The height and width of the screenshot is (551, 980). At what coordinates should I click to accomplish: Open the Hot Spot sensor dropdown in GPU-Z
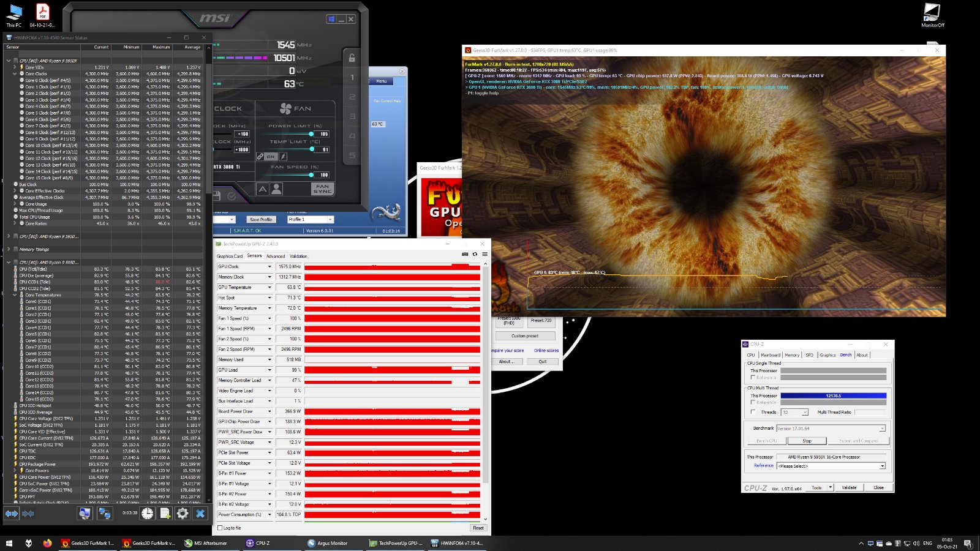(269, 298)
